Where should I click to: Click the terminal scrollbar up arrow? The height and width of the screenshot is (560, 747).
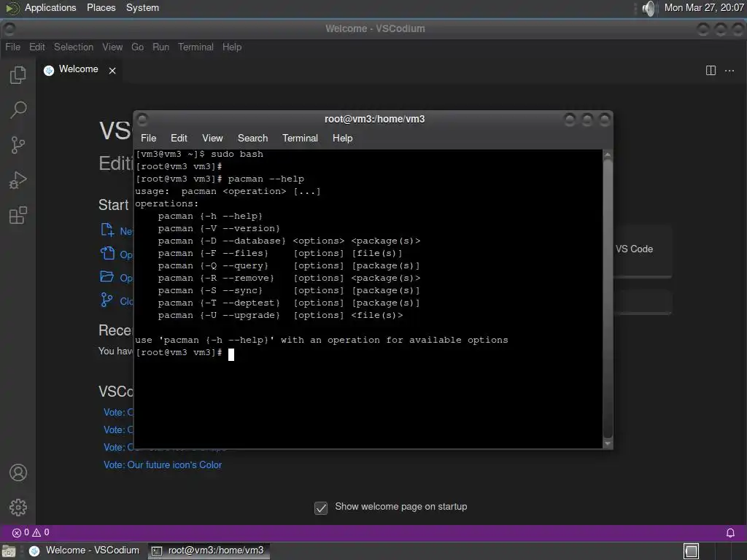coord(608,155)
